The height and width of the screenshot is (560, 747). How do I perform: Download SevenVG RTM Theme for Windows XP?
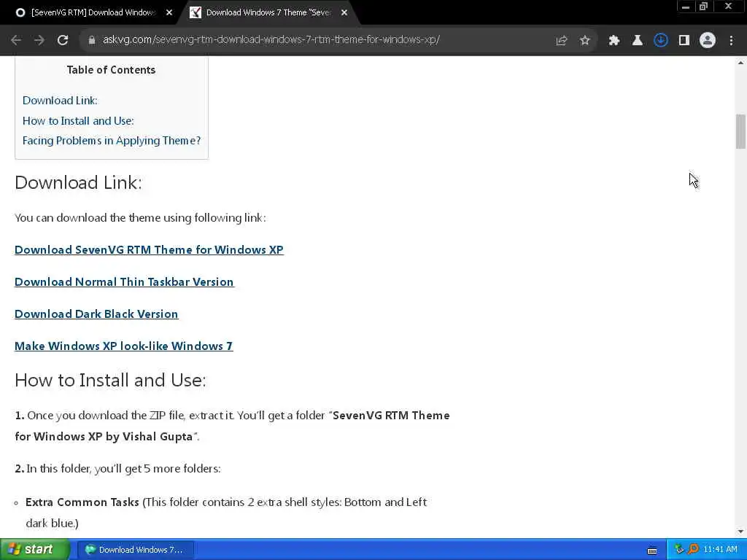coord(149,250)
